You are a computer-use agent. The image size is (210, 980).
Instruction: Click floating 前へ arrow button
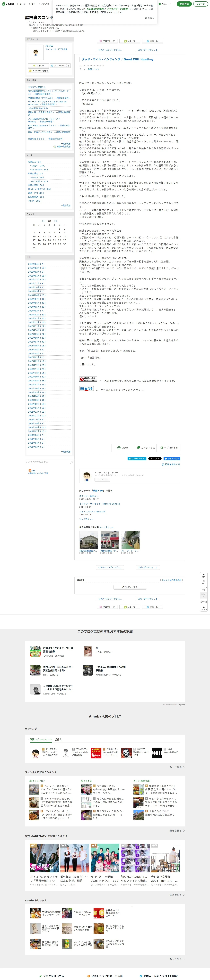coord(204,582)
